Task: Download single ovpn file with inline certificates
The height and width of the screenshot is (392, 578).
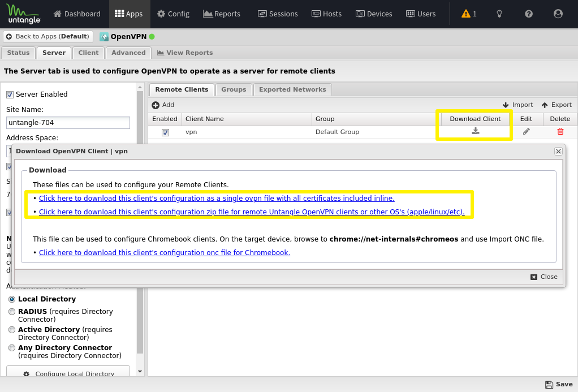Action: (x=217, y=199)
